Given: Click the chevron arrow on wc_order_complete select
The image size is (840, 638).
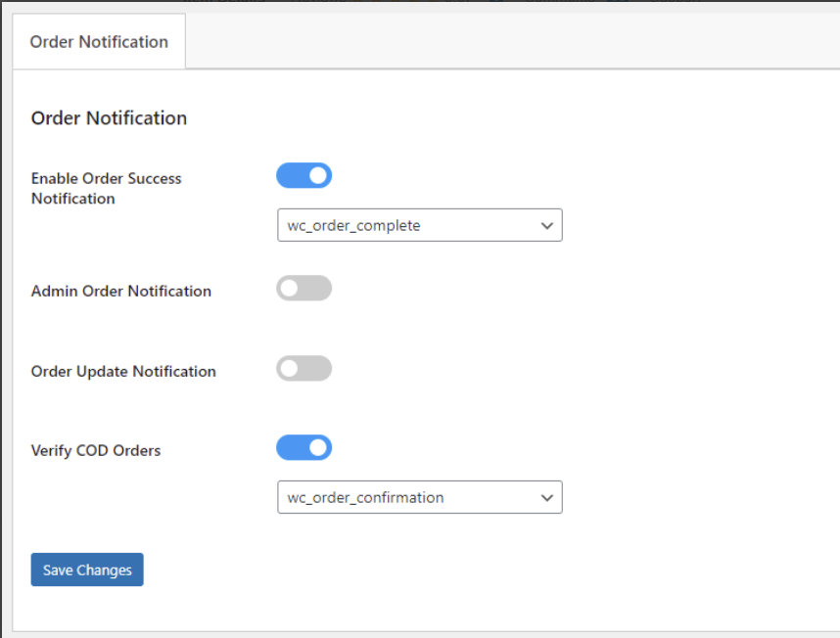Looking at the screenshot, I should (x=546, y=226).
